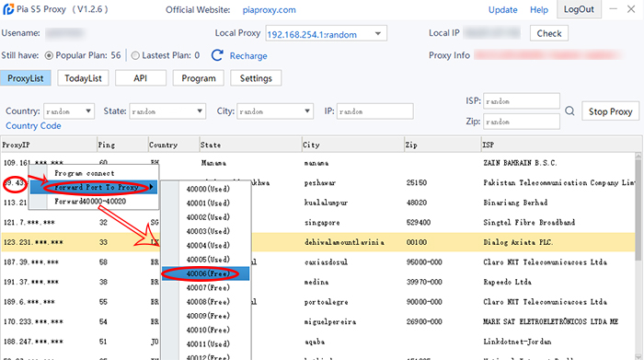
Task: Minimize the Pia S5 Proxy window
Action: click(x=614, y=9)
